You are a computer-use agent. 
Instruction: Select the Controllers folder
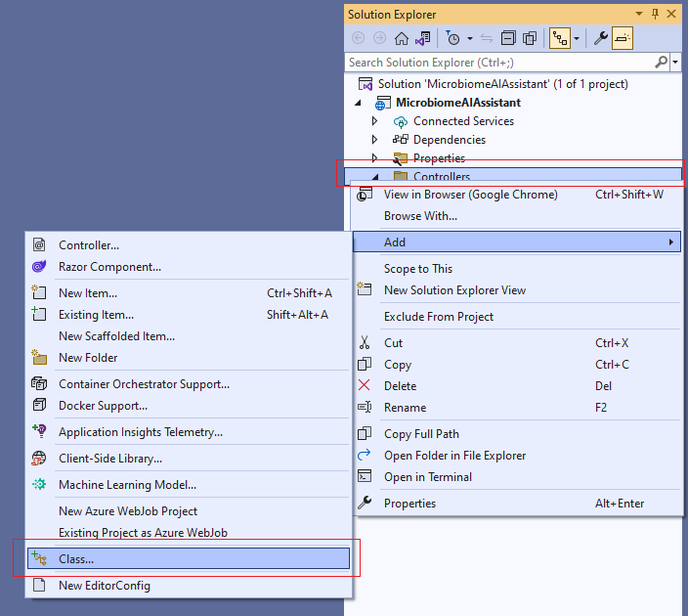tap(442, 177)
